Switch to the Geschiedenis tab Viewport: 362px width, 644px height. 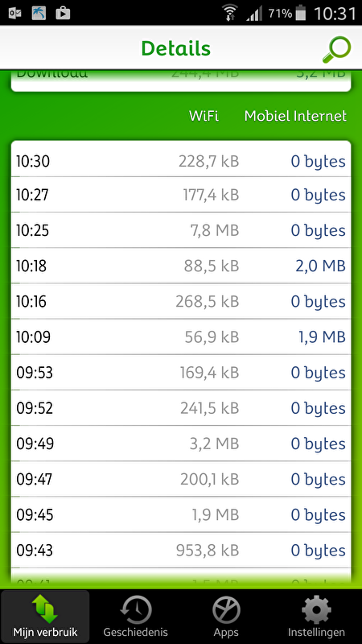pyautogui.click(x=135, y=617)
